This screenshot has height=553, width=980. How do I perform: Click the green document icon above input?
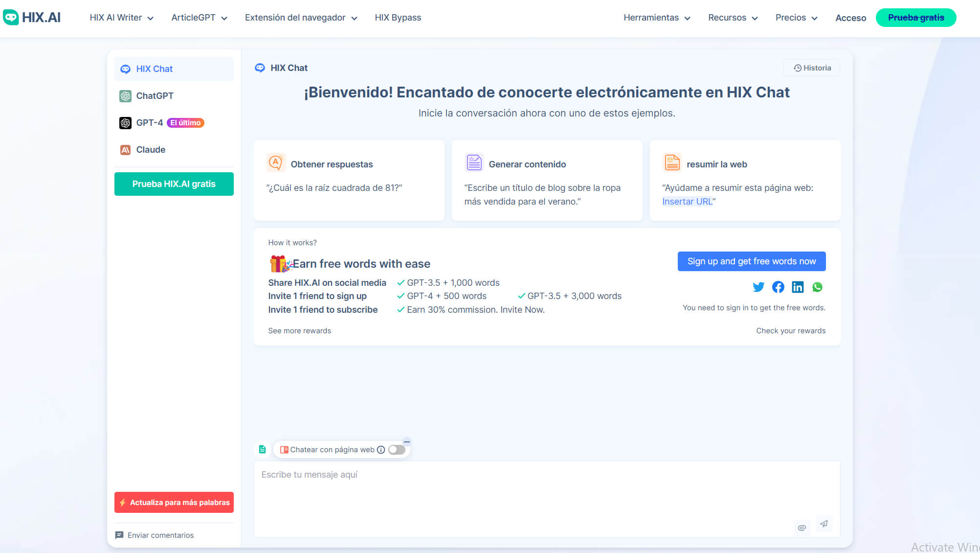tap(262, 449)
